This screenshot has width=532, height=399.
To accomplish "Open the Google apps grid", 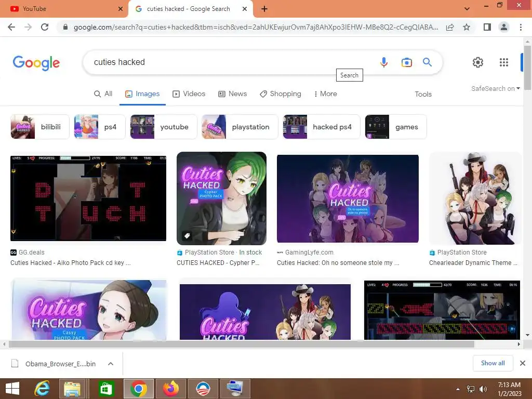I will [504, 62].
